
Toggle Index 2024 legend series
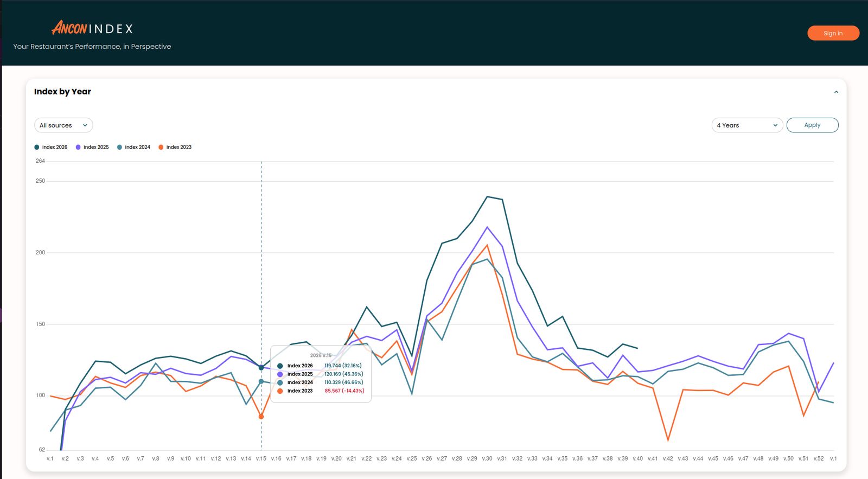click(133, 147)
